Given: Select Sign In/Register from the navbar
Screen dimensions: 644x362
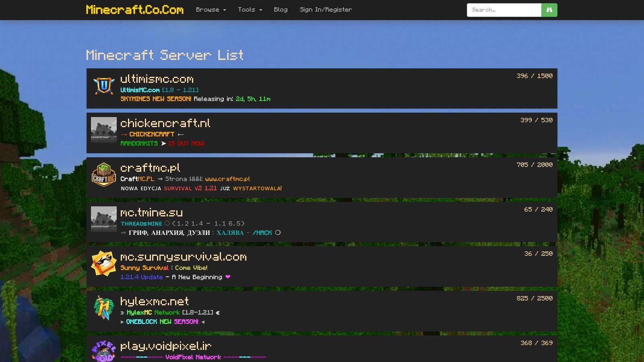Looking at the screenshot, I should point(325,10).
